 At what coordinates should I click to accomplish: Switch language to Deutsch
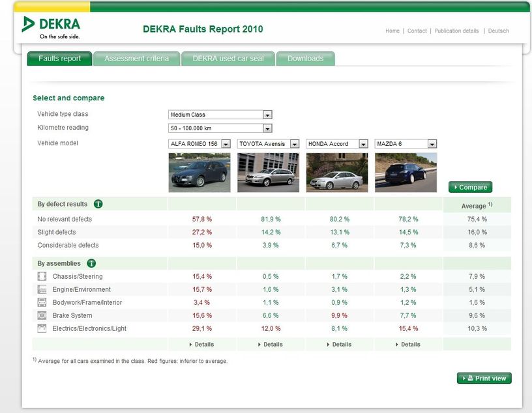click(x=498, y=31)
